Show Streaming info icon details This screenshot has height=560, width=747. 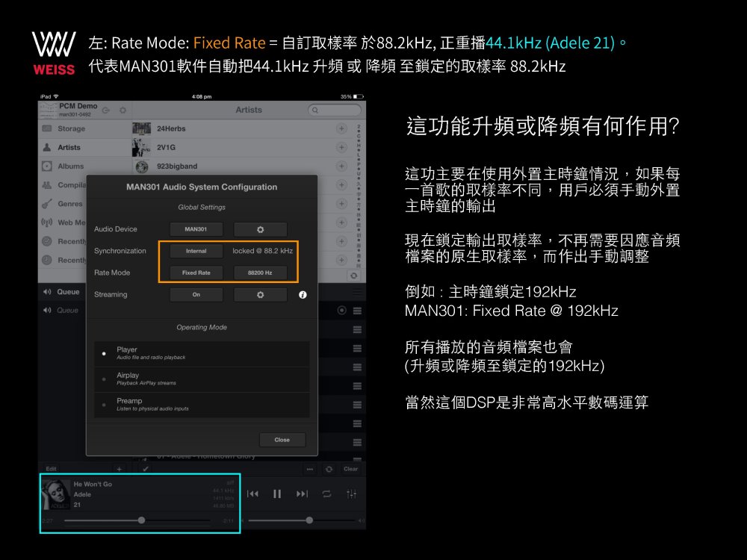click(303, 295)
